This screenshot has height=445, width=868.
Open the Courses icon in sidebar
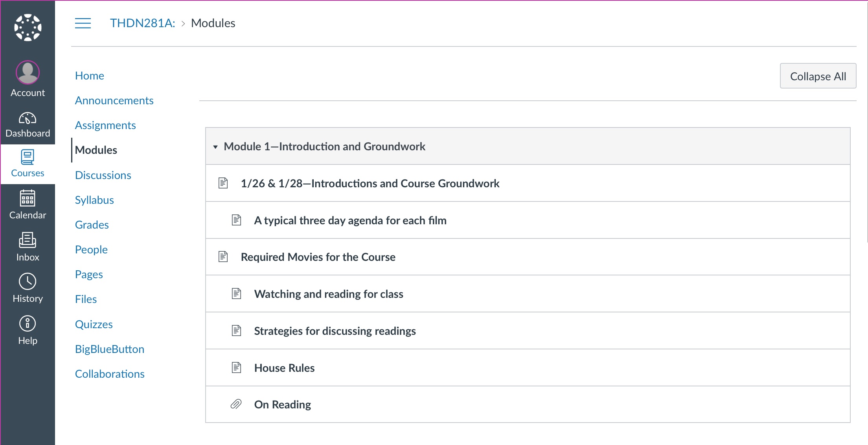pos(28,158)
